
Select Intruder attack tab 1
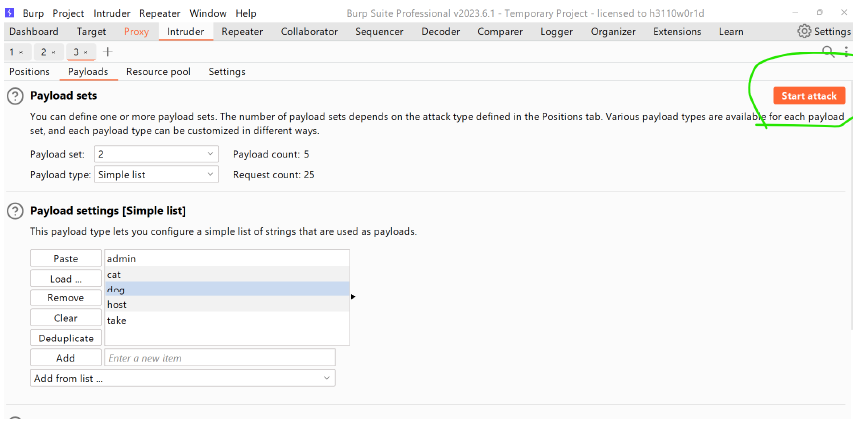12,52
